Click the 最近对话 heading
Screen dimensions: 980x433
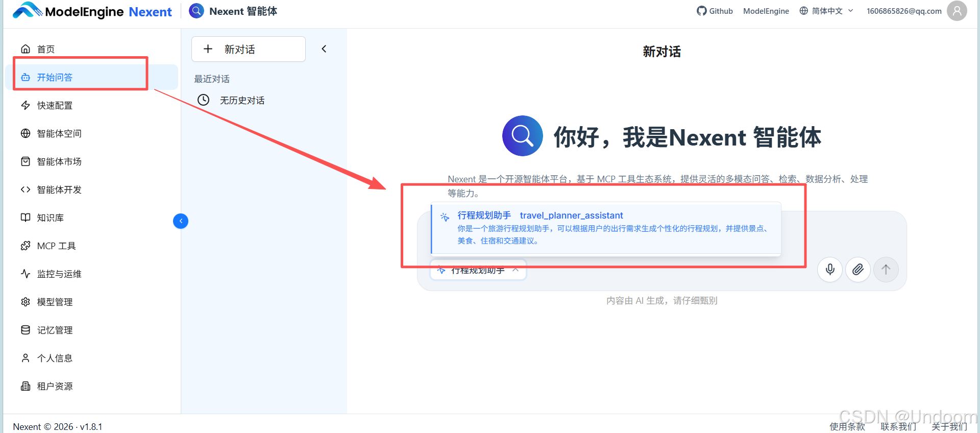pos(212,79)
